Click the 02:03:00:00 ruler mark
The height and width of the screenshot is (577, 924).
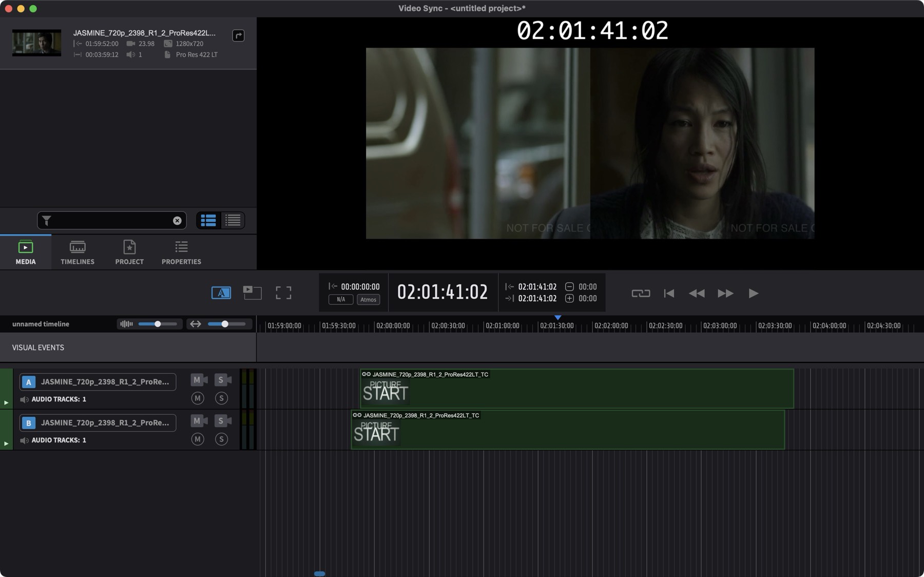point(720,326)
